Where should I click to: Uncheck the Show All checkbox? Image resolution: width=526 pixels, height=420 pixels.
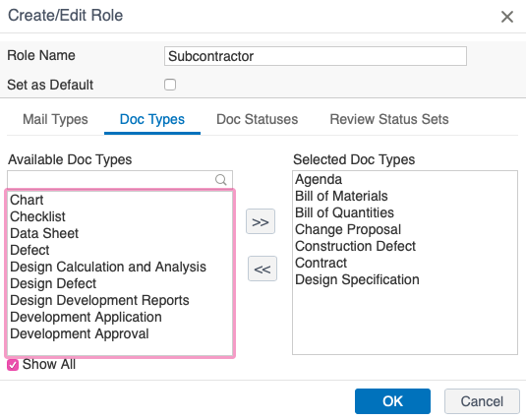tap(13, 365)
